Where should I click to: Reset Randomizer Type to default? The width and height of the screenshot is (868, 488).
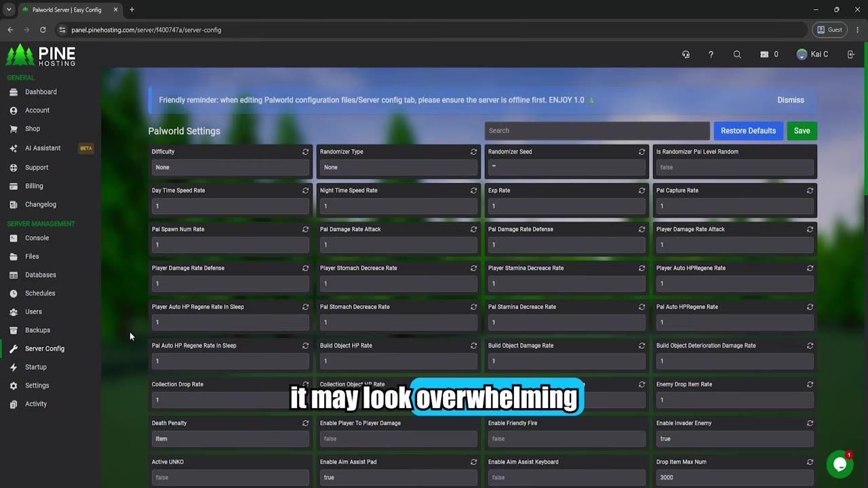[x=473, y=152]
